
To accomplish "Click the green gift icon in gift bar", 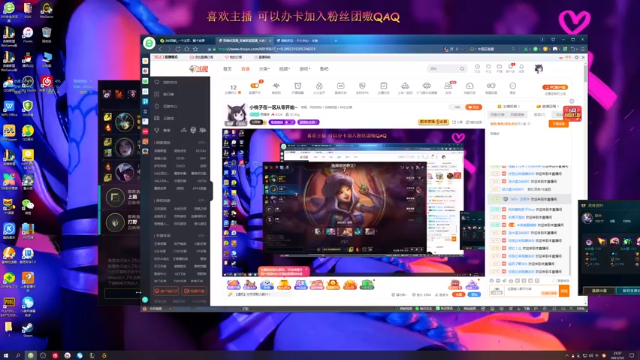I will pos(367,284).
